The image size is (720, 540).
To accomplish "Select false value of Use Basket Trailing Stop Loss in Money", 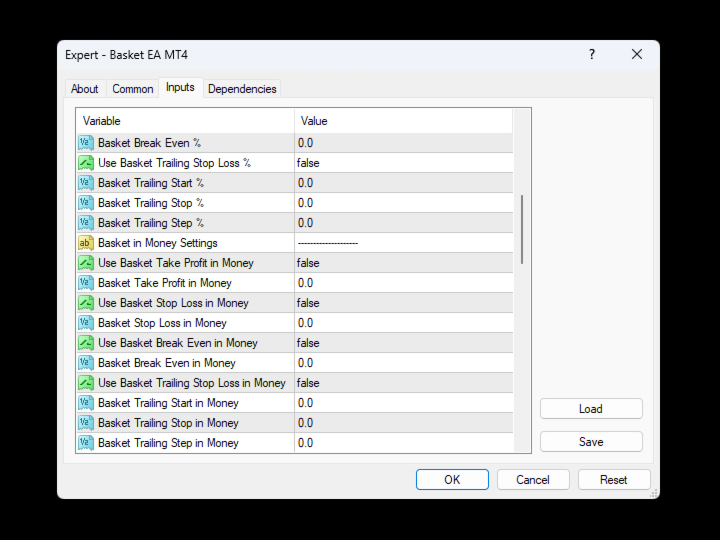I will tap(308, 382).
